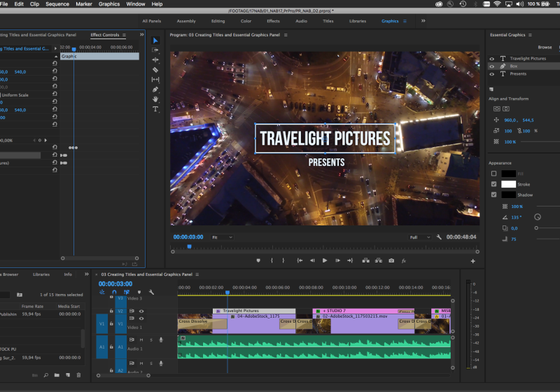Toggle Snap magnet in timeline
The image size is (560, 392).
click(x=114, y=292)
